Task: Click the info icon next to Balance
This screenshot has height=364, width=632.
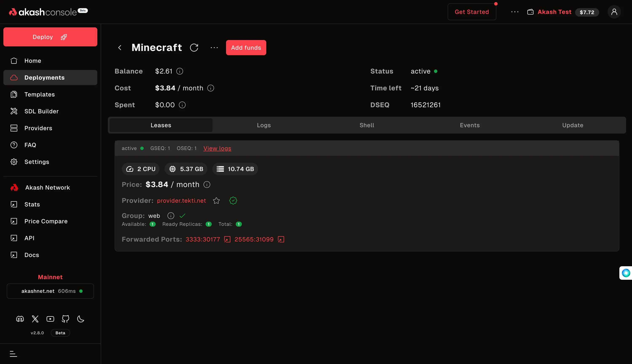Action: pyautogui.click(x=180, y=71)
